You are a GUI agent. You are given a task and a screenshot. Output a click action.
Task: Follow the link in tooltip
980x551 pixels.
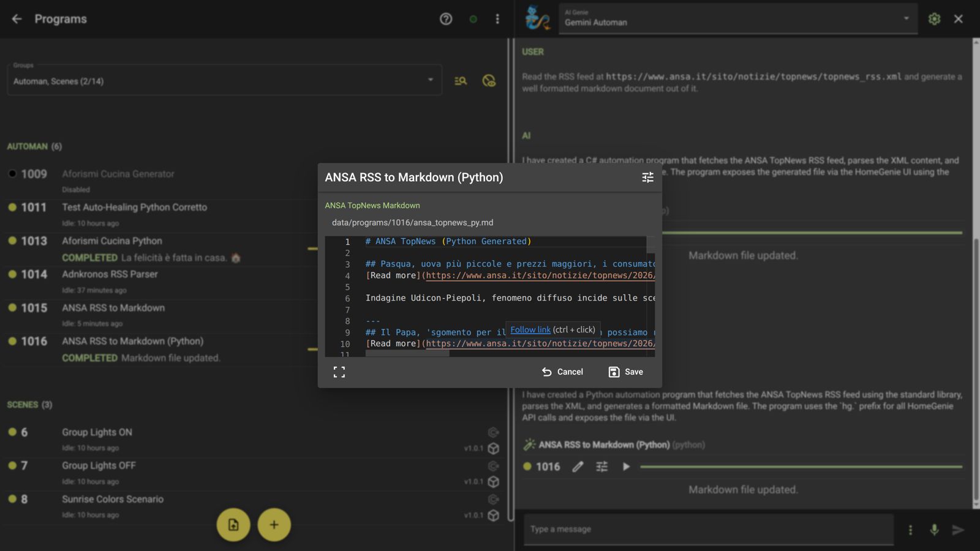[x=530, y=329]
